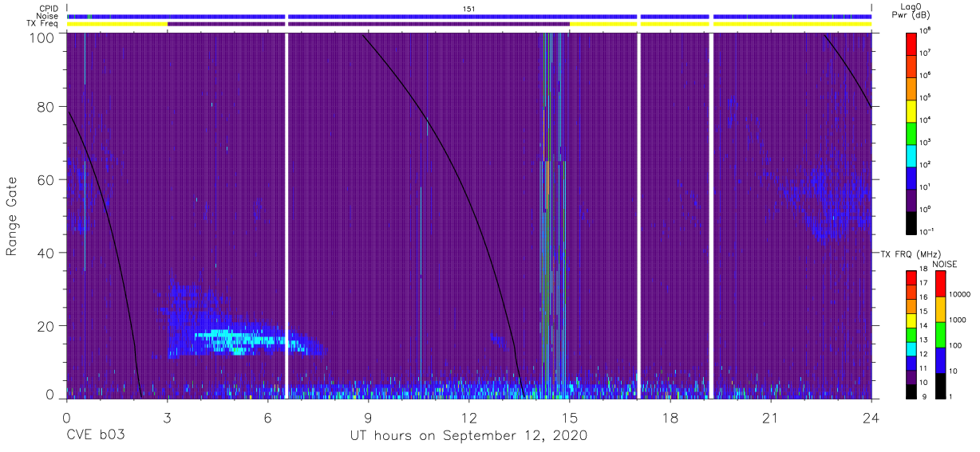Pick the blue swatch of NOISE legend

click(940, 360)
